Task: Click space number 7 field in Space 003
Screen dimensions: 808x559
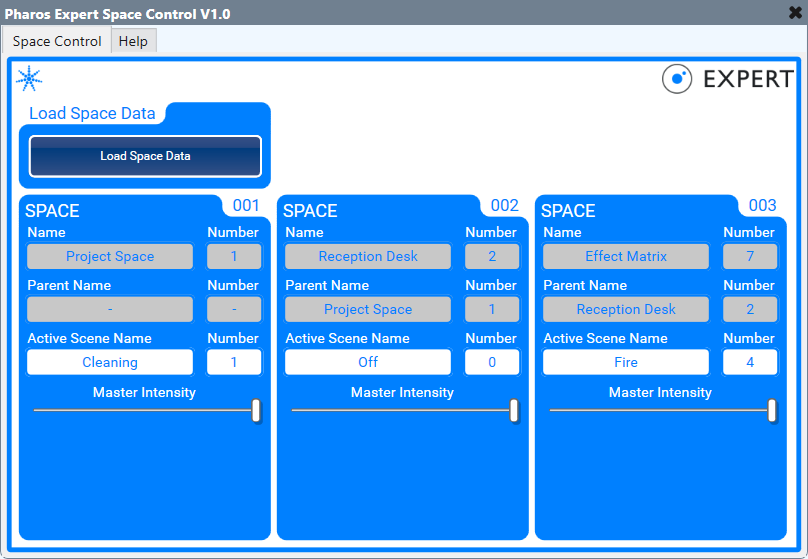Action: (750, 256)
